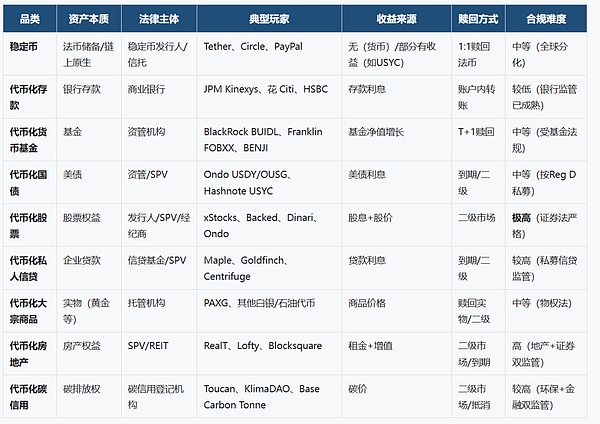The width and height of the screenshot is (600, 424).
Task: Click the 典型玩家 column header
Action: [x=269, y=18]
